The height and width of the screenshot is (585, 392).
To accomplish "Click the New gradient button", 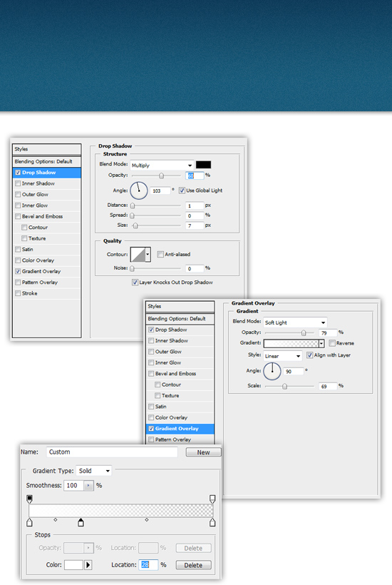I will click(x=203, y=452).
